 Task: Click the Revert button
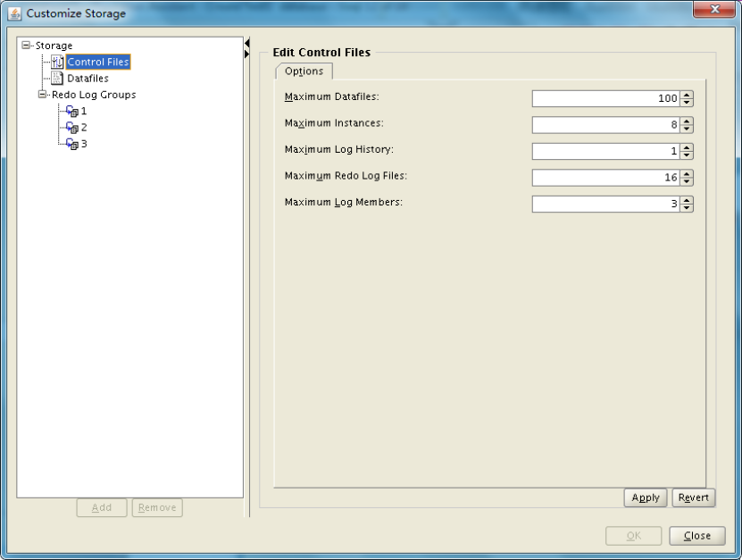693,497
